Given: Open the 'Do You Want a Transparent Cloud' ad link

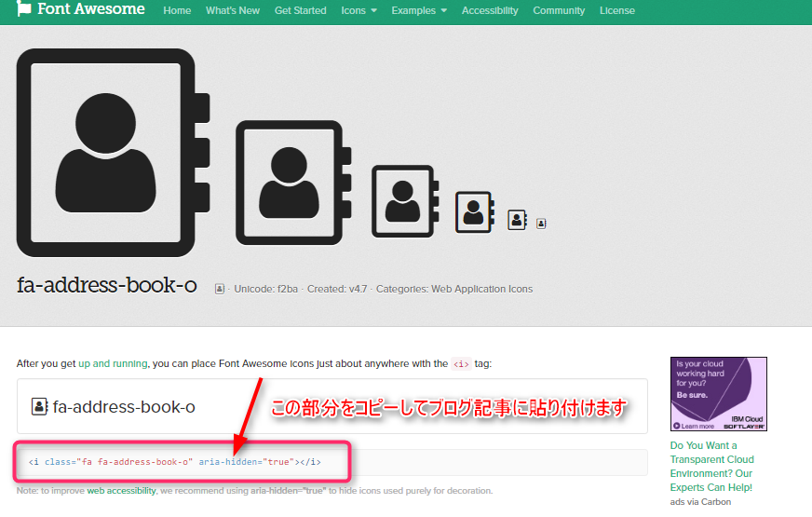Looking at the screenshot, I should (712, 467).
